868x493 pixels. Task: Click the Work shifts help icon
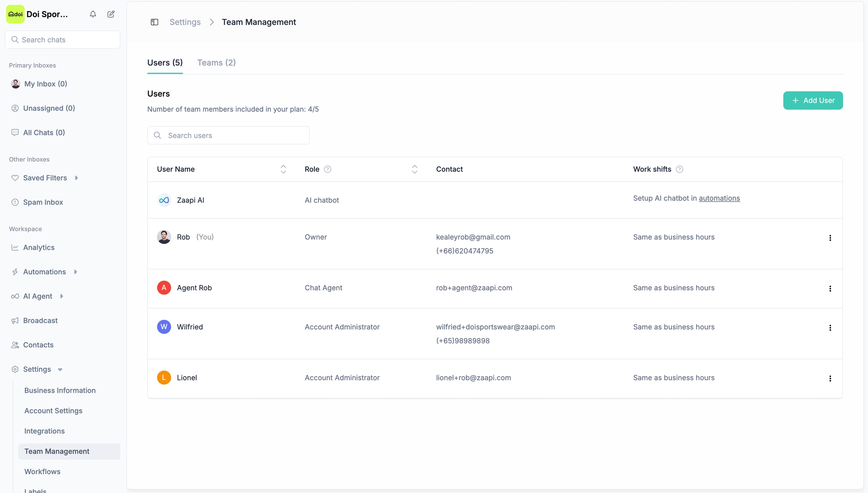(x=679, y=169)
